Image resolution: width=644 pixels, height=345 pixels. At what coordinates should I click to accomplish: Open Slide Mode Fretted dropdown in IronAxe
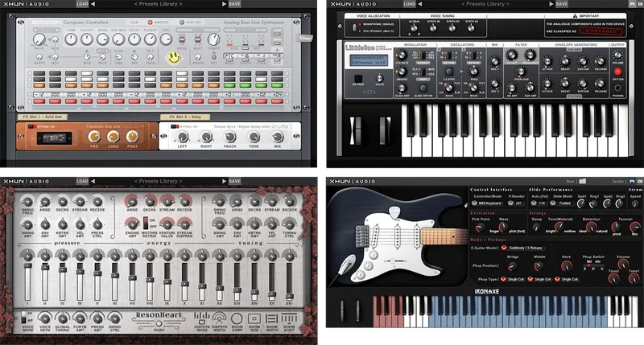pos(562,203)
